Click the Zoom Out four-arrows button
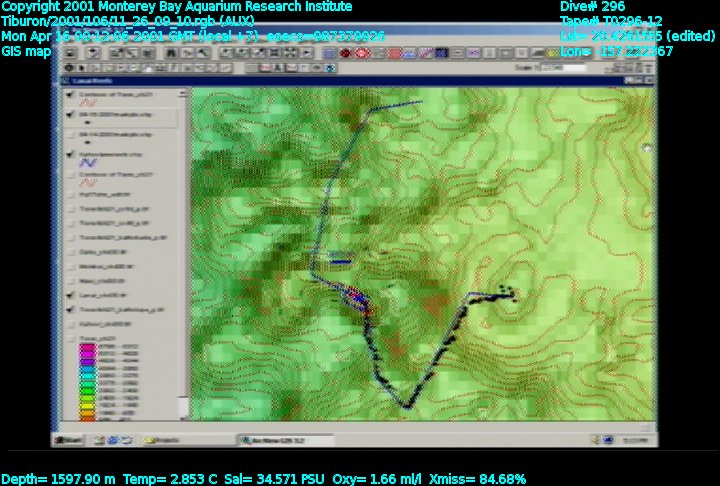Screen dimensions: 720x486 click(x=291, y=53)
